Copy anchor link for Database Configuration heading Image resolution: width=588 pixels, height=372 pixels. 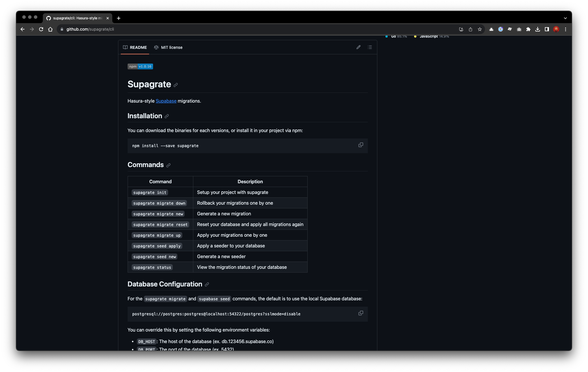(x=207, y=284)
